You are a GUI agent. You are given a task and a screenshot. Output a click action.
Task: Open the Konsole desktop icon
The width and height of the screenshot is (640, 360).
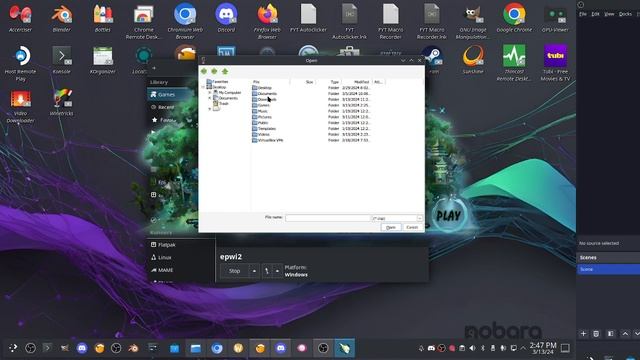[62, 60]
